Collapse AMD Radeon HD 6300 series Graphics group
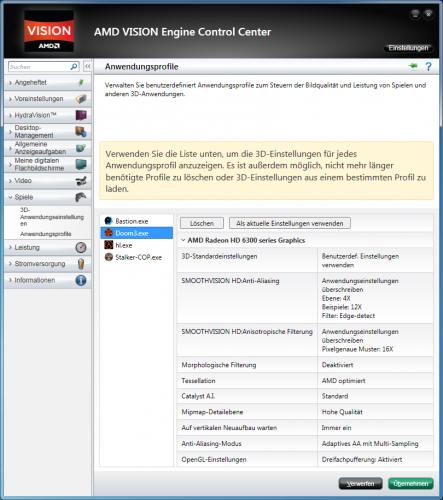Viewport: 443px width, 500px height. (x=183, y=240)
